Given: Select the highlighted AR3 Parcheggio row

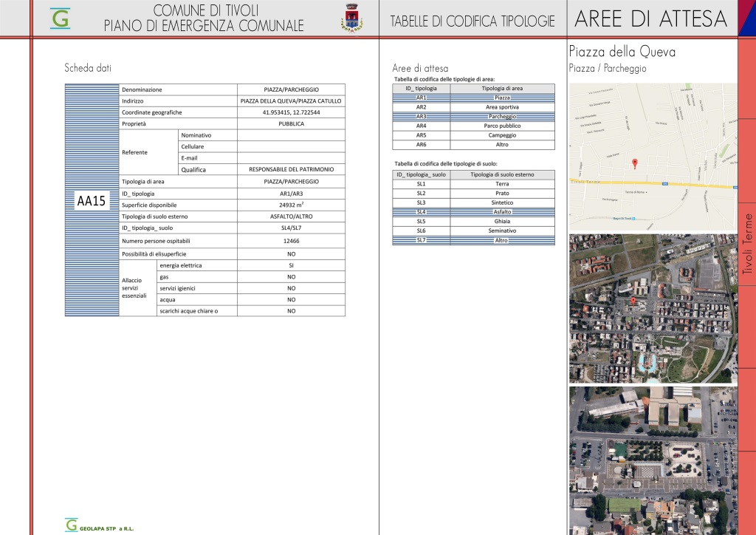Looking at the screenshot, I should coord(473,116).
